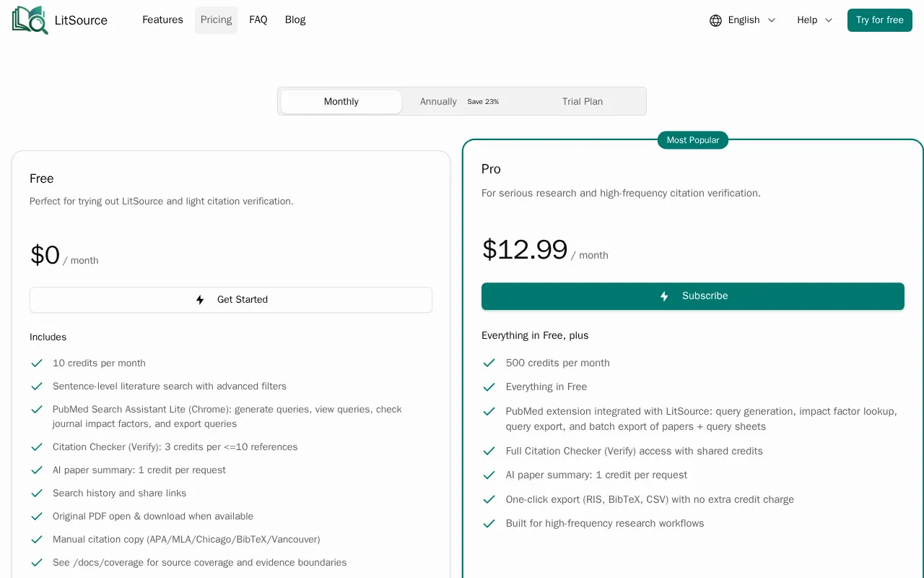
Task: Open the Blog nav item
Action: 295,20
